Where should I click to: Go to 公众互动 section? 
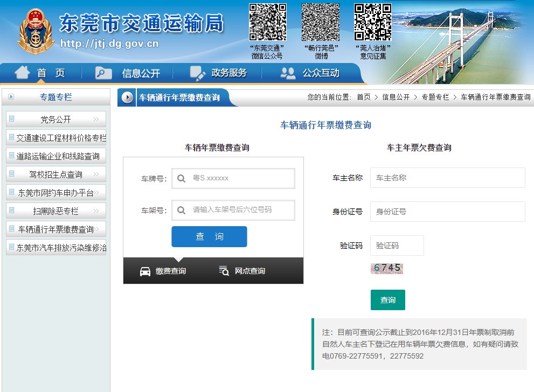tap(310, 73)
